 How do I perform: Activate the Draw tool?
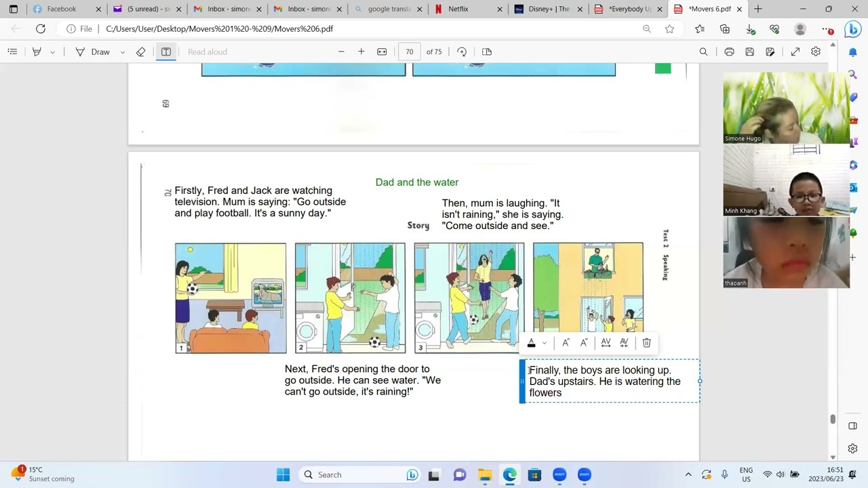(x=93, y=52)
